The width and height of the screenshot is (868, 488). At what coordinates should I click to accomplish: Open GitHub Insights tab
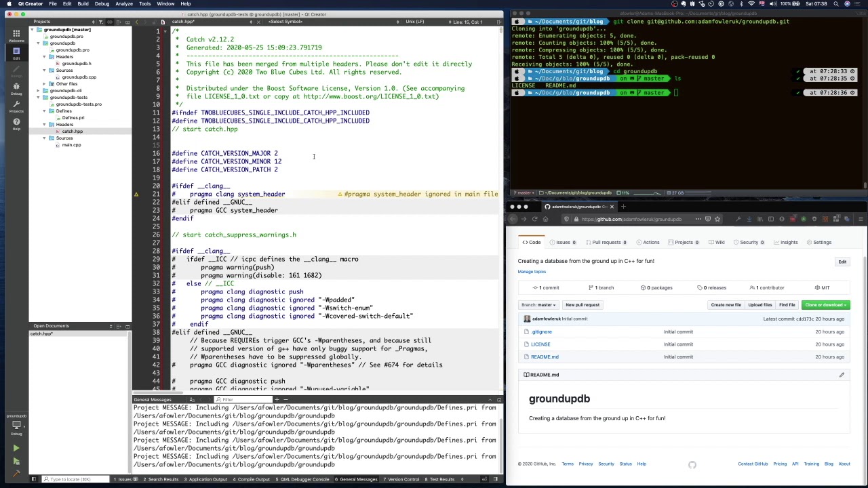coord(785,243)
